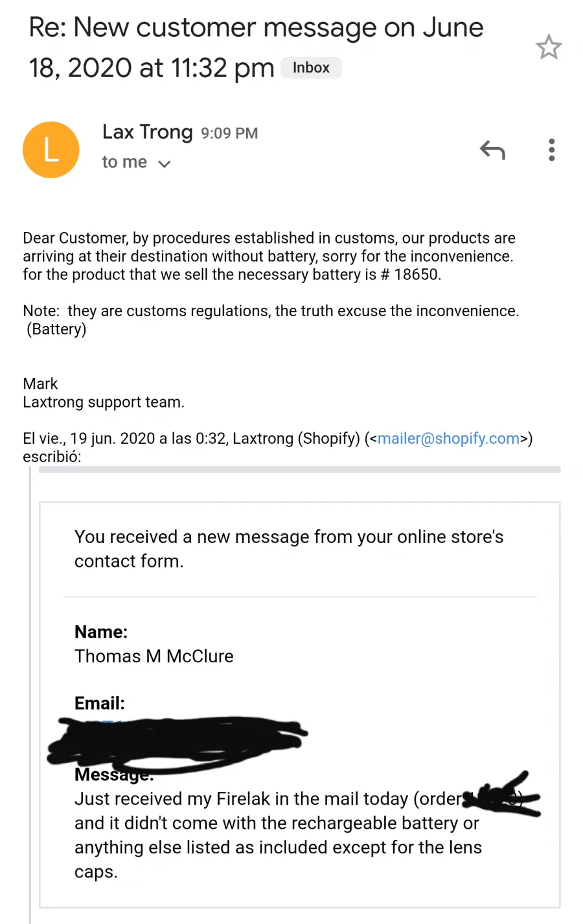The image size is (583, 924).
Task: Tap the 'to me' recipient text
Action: (x=124, y=162)
